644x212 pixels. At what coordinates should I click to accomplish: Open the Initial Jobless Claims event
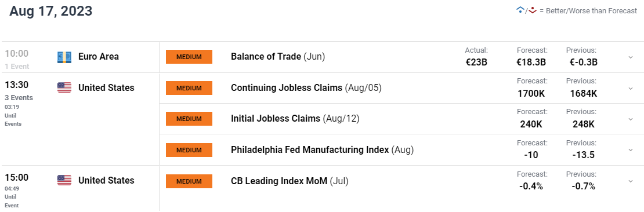pyautogui.click(x=295, y=119)
